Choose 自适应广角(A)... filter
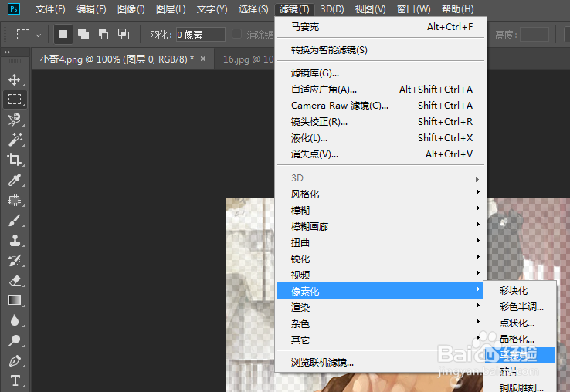The width and height of the screenshot is (570, 392). point(381,90)
